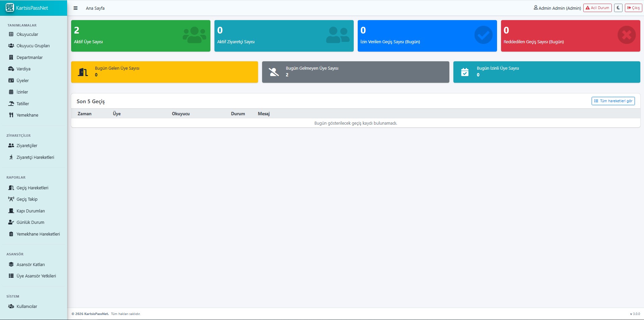Click the Ziyaretçi Hareketleri walking icon
Viewport: 644px width, 320px height.
pos(11,157)
